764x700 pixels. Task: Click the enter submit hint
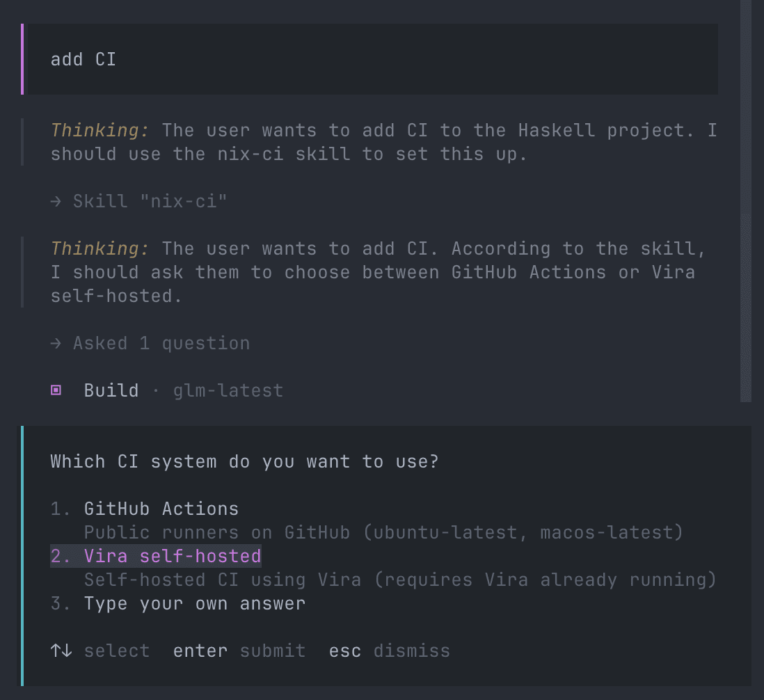pos(239,651)
